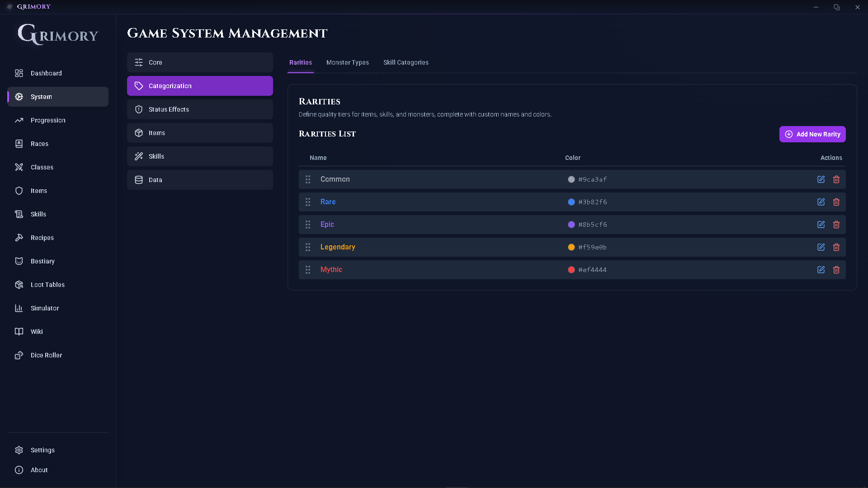Open Loot Tables from sidebar
This screenshot has height=488, width=868.
(47, 285)
